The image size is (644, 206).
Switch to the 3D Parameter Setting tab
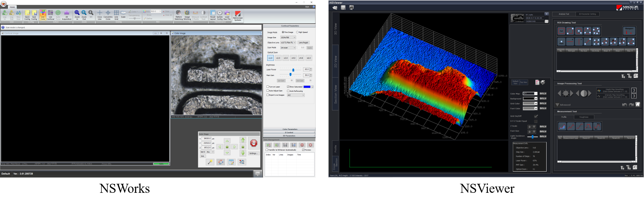(x=587, y=14)
